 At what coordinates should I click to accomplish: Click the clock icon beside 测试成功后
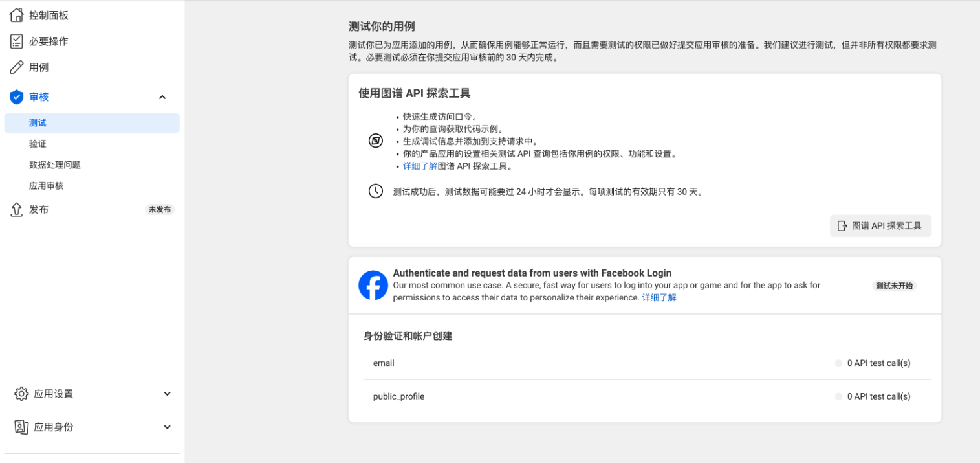[x=376, y=191]
